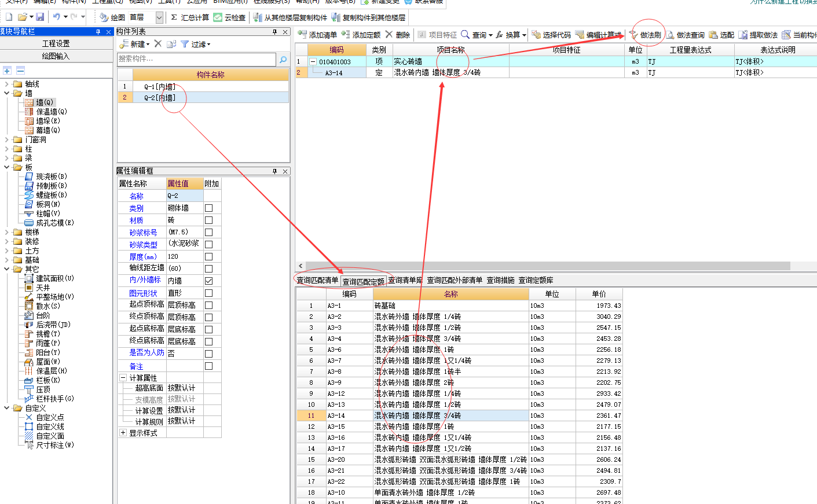The height and width of the screenshot is (504, 817).
Task: Click 做法查询 toolbar button
Action: [x=685, y=35]
